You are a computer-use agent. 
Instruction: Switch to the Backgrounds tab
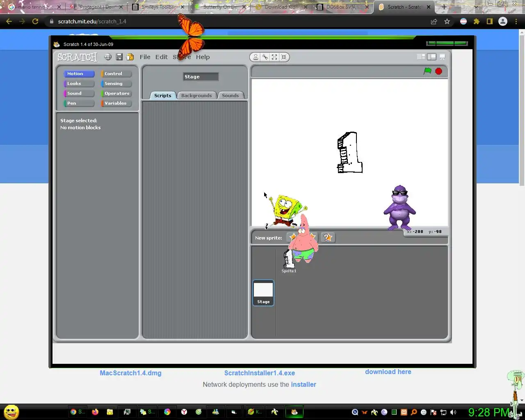196,96
